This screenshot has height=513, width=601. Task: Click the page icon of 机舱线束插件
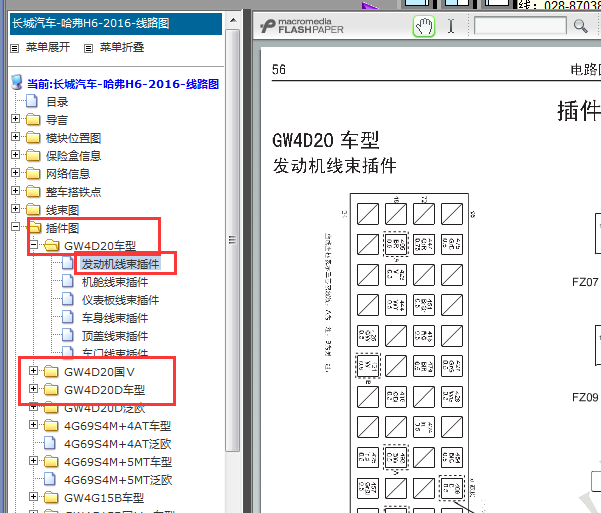[68, 281]
